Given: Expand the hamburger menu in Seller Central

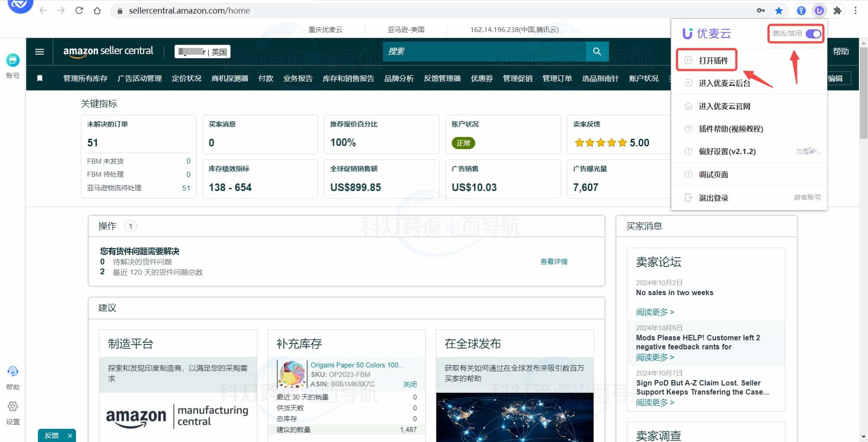Looking at the screenshot, I should (x=39, y=52).
